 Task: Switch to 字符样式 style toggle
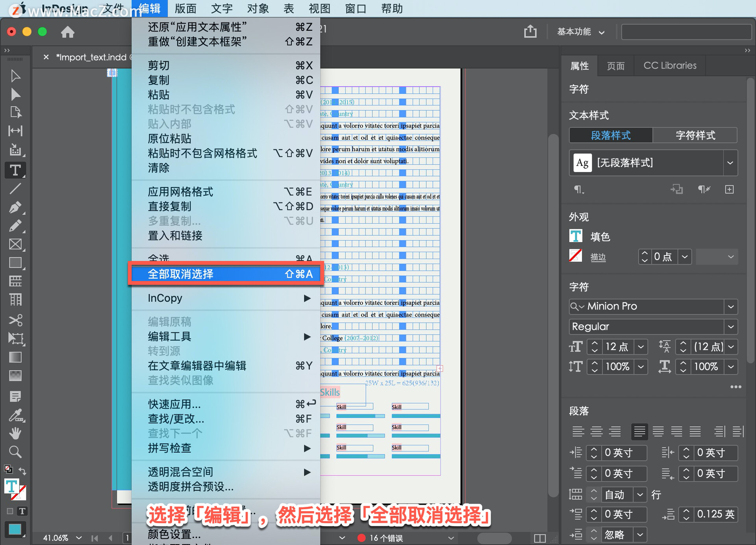(695, 135)
